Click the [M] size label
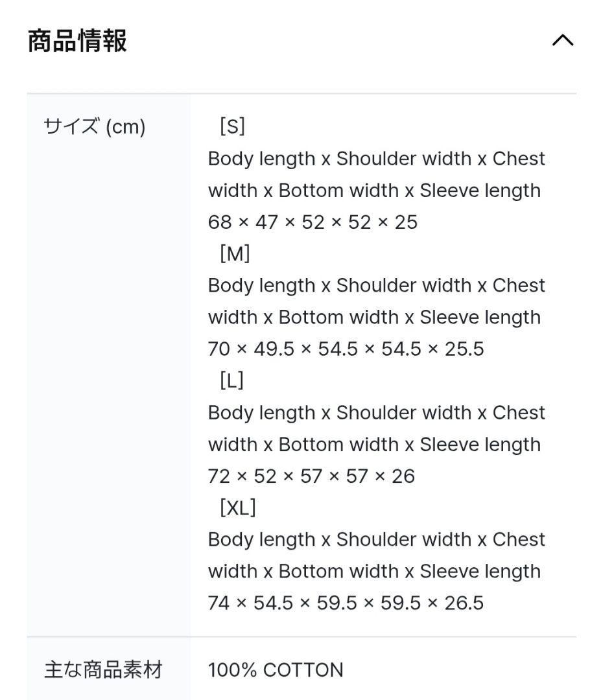Image resolution: width=603 pixels, height=700 pixels. pyautogui.click(x=235, y=253)
